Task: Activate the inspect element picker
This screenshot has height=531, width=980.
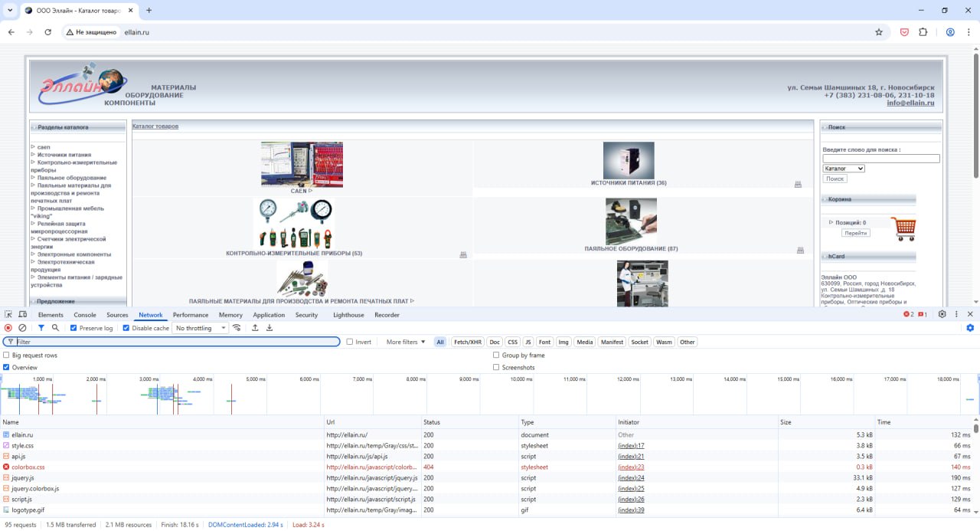Action: [x=8, y=314]
